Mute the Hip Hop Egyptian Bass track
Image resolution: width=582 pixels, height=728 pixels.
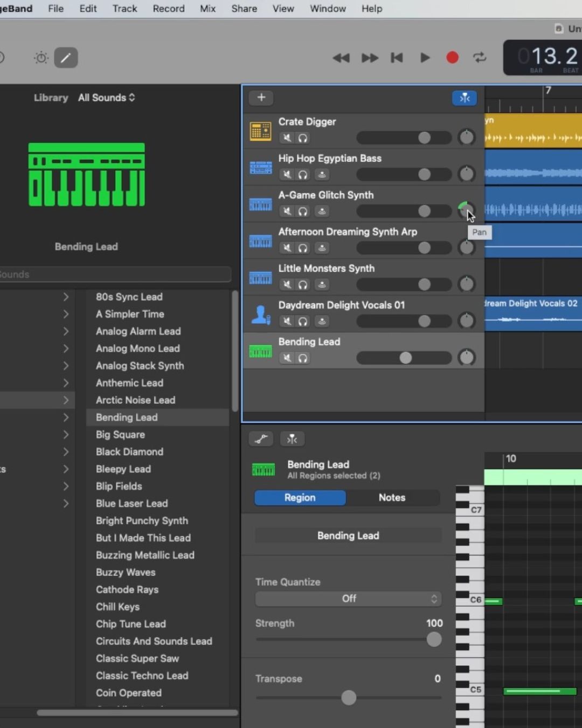[287, 175]
